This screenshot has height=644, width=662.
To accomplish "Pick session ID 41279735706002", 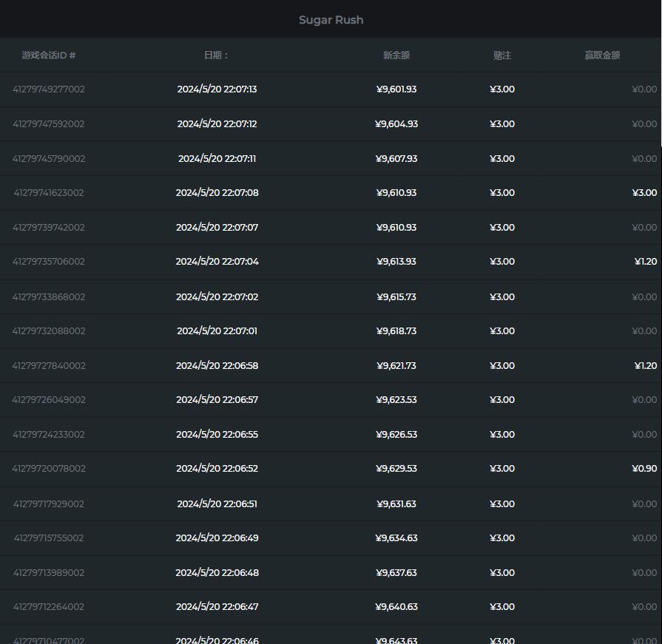I will click(49, 262).
